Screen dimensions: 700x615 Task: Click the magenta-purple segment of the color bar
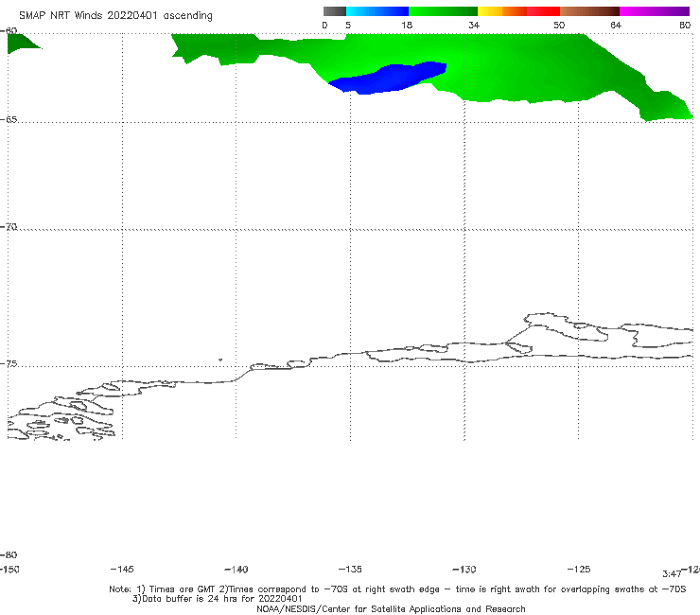click(655, 11)
